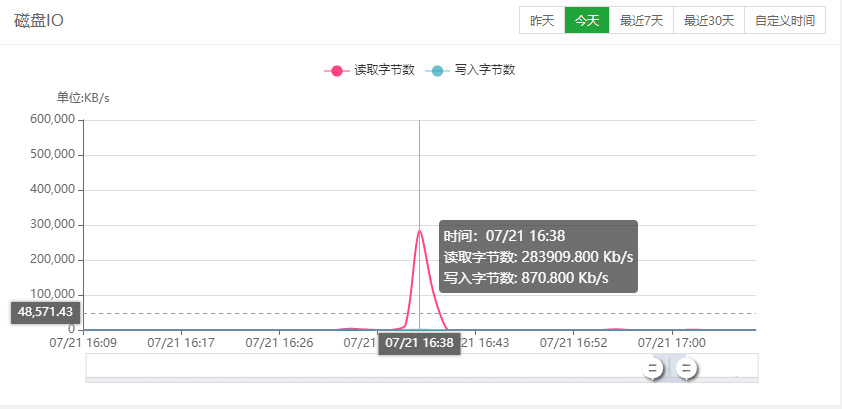
Task: Open the 自定义时间 custom range option
Action: [785, 21]
